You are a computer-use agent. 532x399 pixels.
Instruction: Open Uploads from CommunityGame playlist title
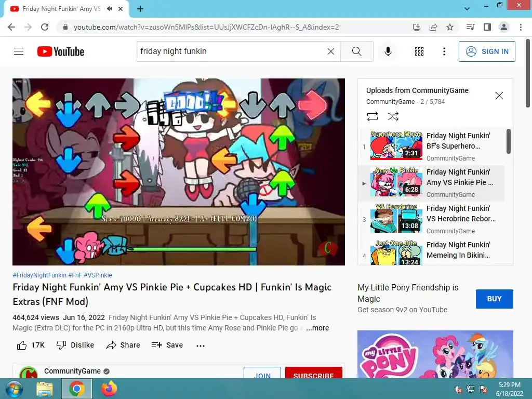pyautogui.click(x=417, y=90)
